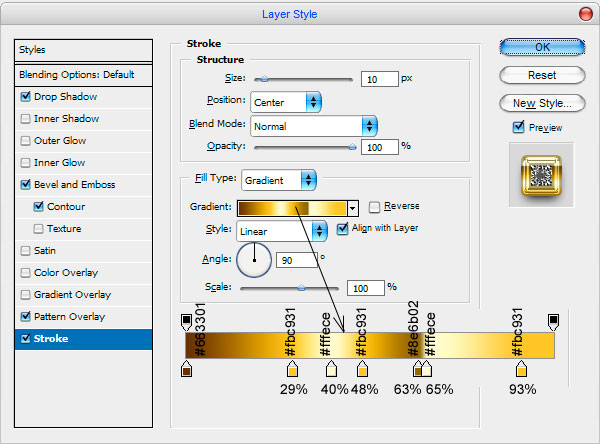Open Drop Shadow settings by its label
Viewport: 600px width, 444px height.
coord(65,96)
